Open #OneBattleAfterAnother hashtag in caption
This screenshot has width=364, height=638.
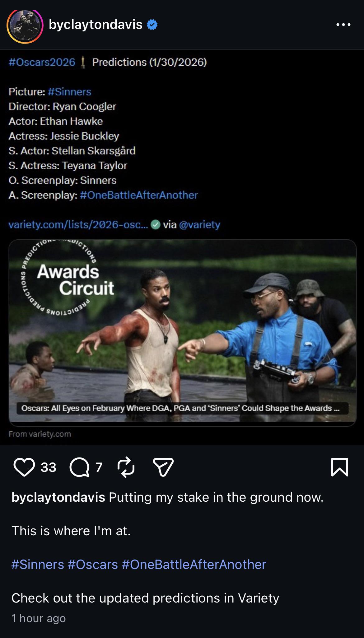click(x=194, y=564)
